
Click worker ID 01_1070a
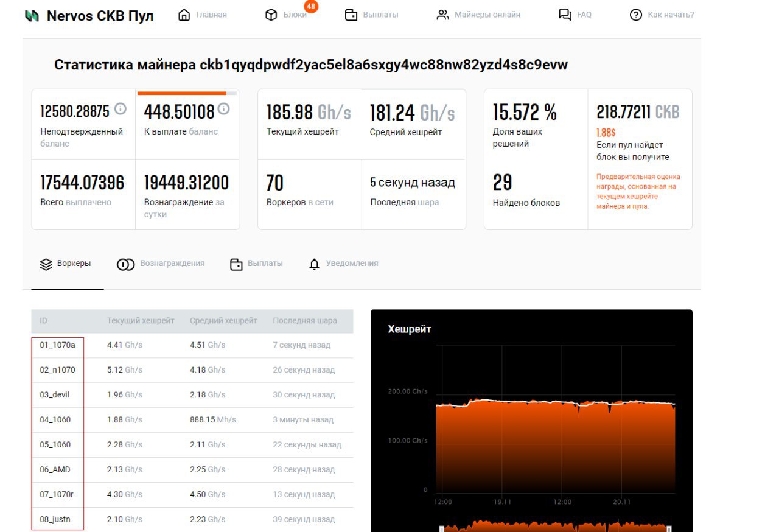(x=57, y=345)
